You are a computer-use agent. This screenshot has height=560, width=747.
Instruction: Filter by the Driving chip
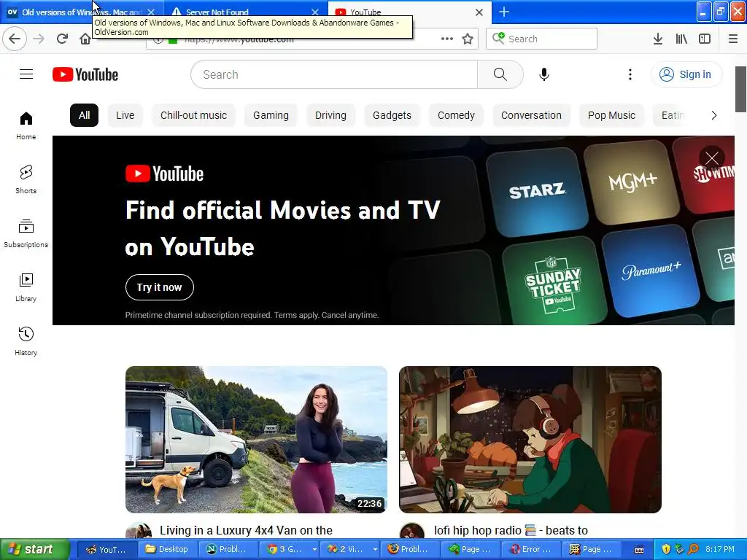[x=330, y=115]
